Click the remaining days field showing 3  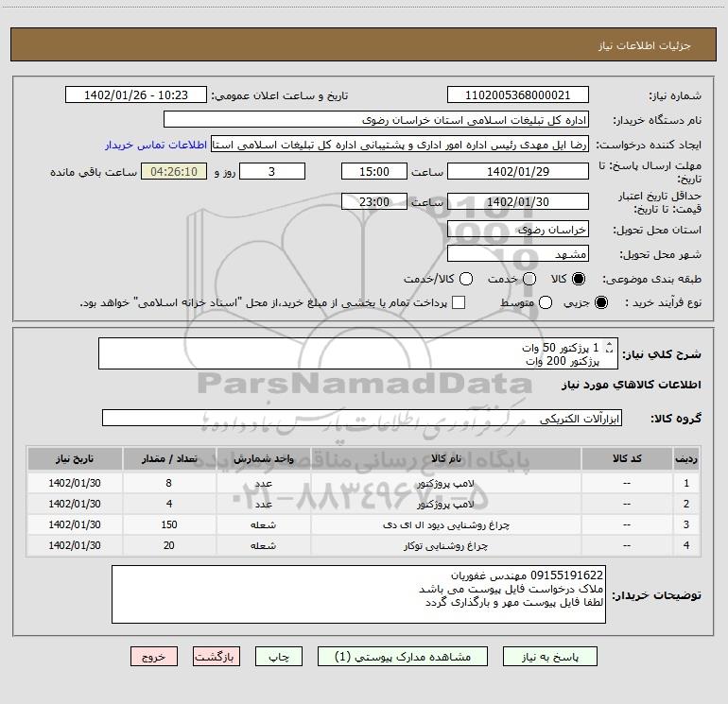tap(272, 171)
